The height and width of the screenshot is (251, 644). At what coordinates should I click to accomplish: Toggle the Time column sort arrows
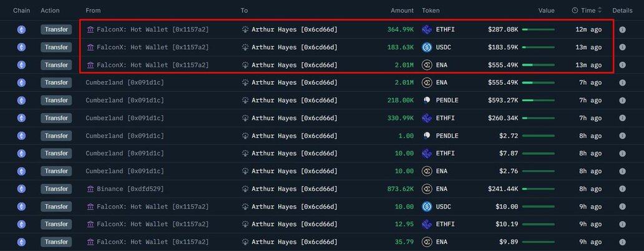600,11
